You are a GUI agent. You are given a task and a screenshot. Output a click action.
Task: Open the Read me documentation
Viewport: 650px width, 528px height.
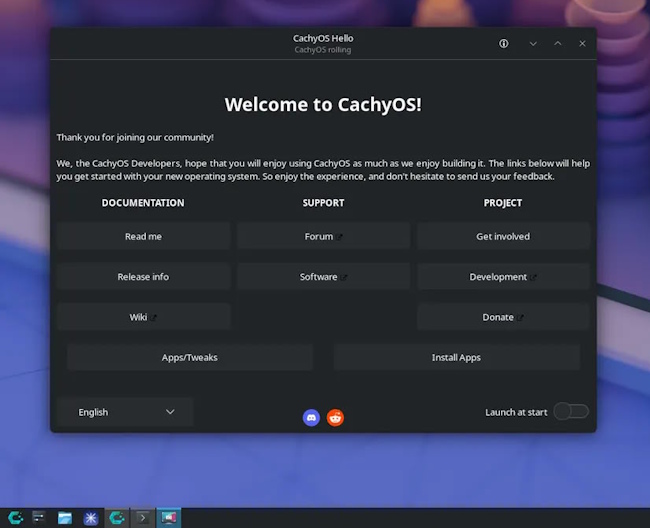point(143,236)
